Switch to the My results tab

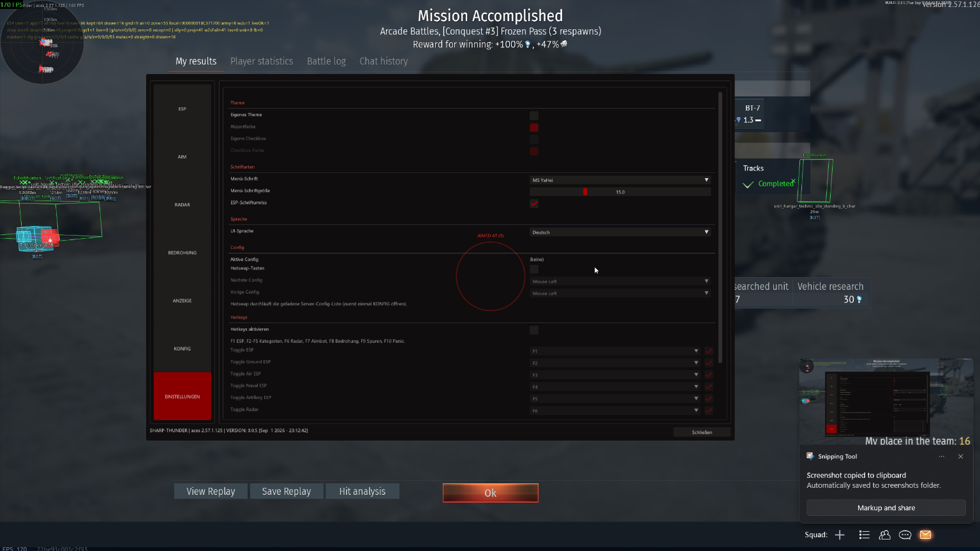(x=196, y=61)
